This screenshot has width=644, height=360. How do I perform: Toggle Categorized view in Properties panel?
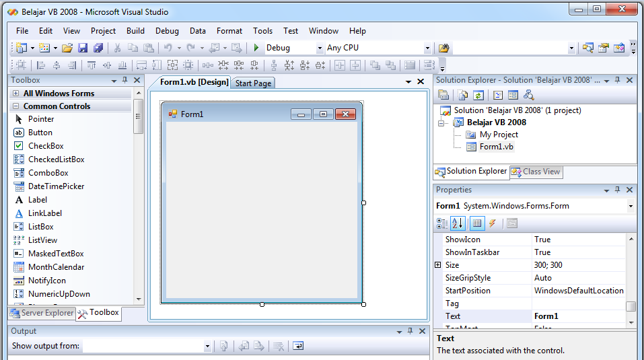pyautogui.click(x=442, y=223)
